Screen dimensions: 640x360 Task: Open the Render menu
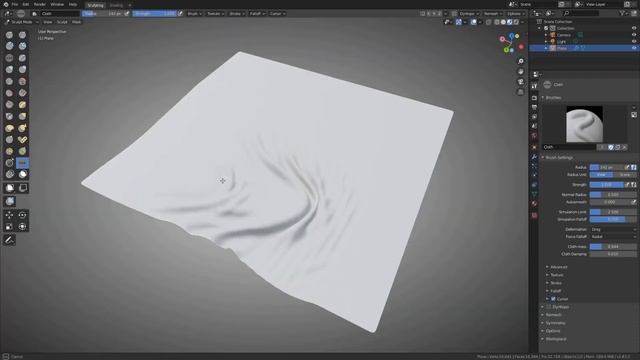tap(40, 4)
